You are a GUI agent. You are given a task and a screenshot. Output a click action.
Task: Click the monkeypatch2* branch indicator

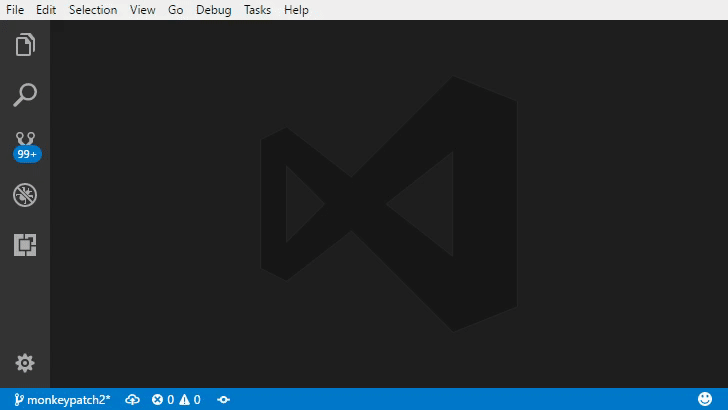click(62, 400)
